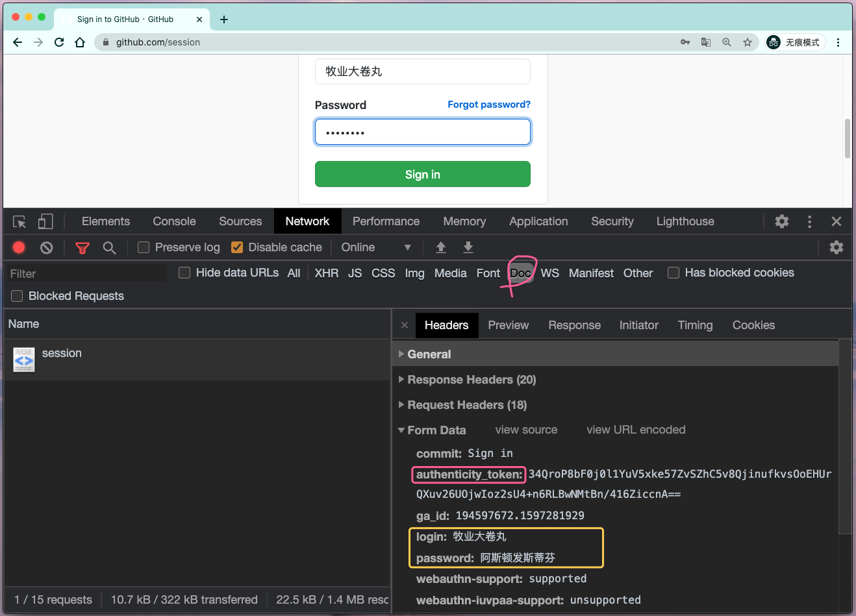Open the Application panel
This screenshot has height=616, width=856.
tap(538, 221)
